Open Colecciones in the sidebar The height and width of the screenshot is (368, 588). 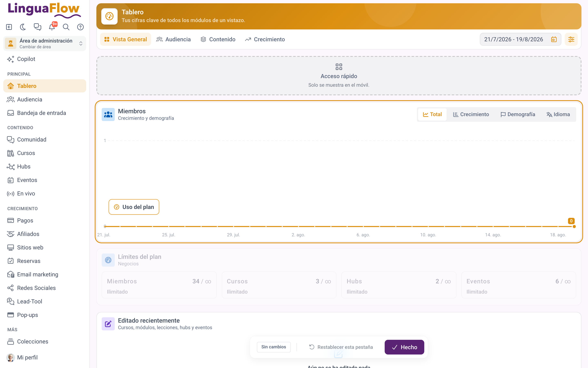click(x=45, y=341)
